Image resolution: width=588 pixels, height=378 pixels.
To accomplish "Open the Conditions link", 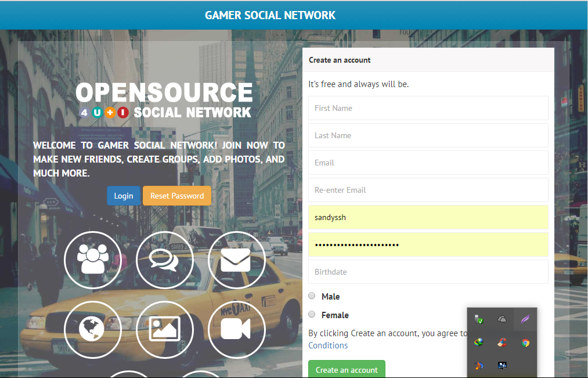I will (x=328, y=345).
